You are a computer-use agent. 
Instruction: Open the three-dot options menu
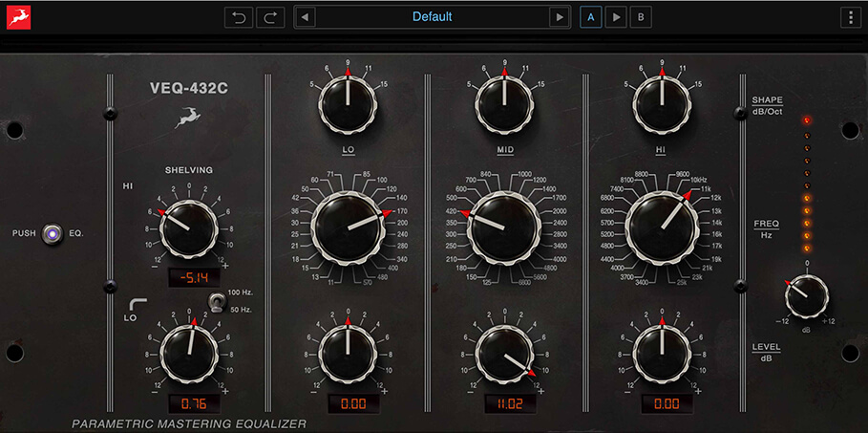tap(850, 16)
